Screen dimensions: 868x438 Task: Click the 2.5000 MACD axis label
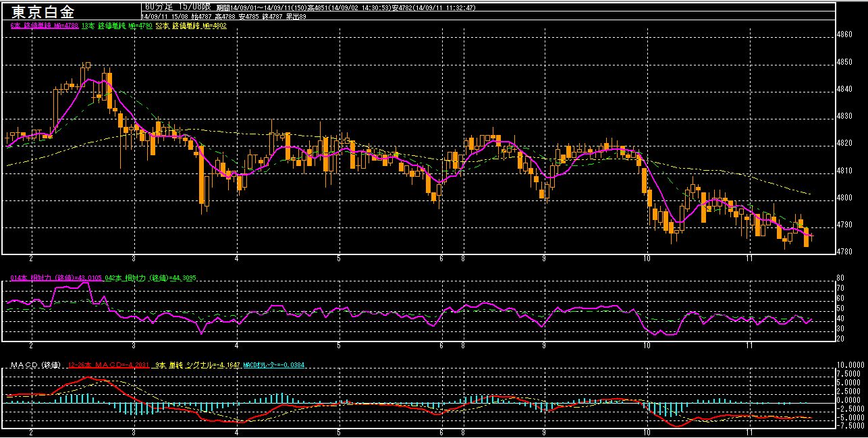(x=847, y=390)
